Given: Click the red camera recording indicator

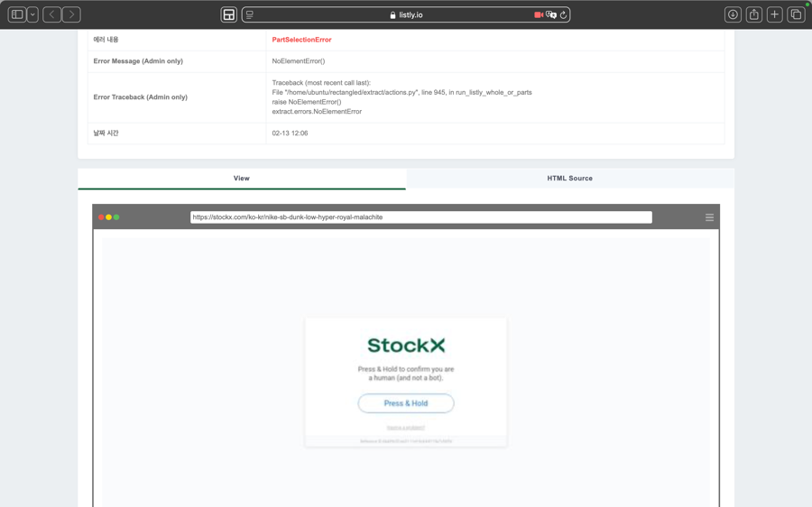Looking at the screenshot, I should 538,14.
